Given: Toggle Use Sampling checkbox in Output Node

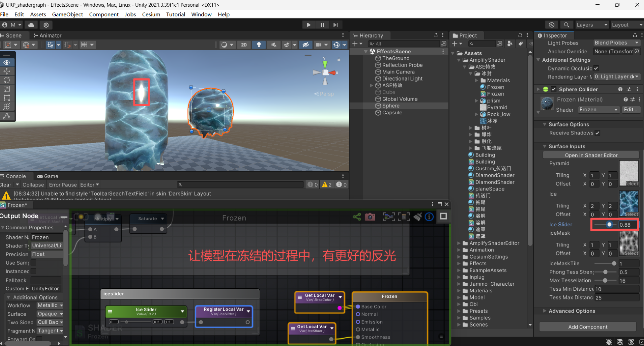Looking at the screenshot, I should click(34, 263).
